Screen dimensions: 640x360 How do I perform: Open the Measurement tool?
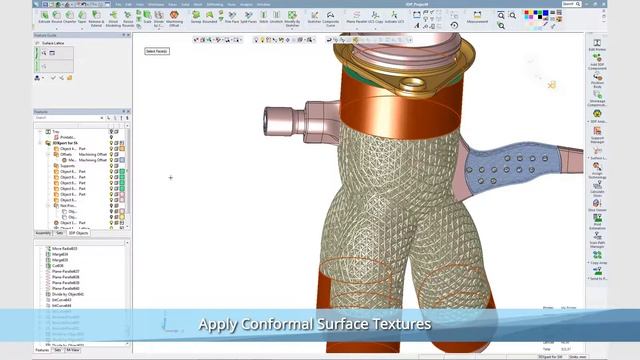click(x=477, y=17)
